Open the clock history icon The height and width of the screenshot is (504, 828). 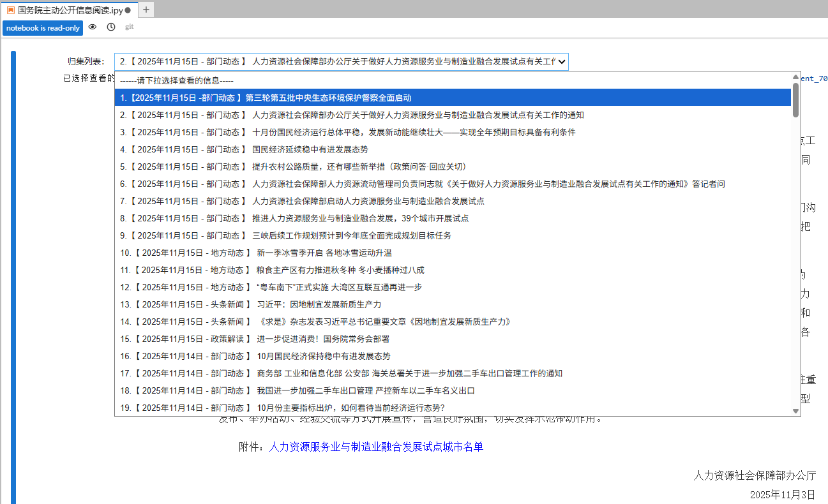pos(111,27)
